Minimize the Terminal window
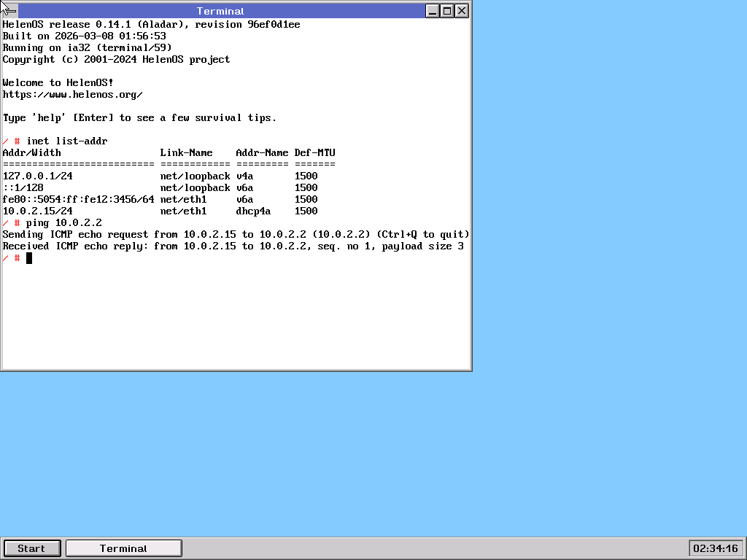The image size is (747, 560). point(433,11)
